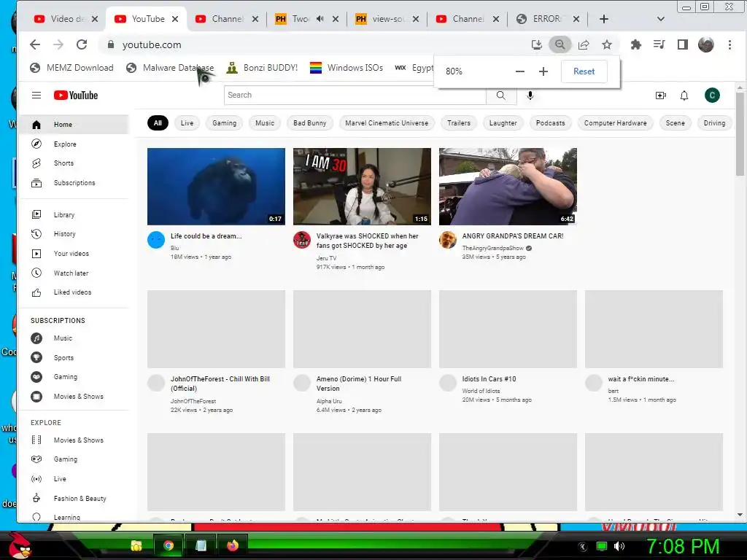Go back with the browser back arrow
The image size is (747, 560).
tap(35, 44)
